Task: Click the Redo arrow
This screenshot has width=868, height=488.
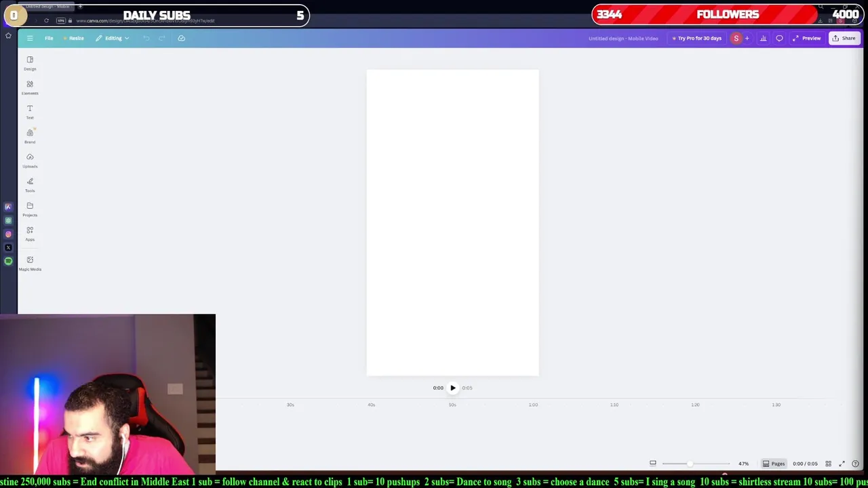Action: point(161,38)
